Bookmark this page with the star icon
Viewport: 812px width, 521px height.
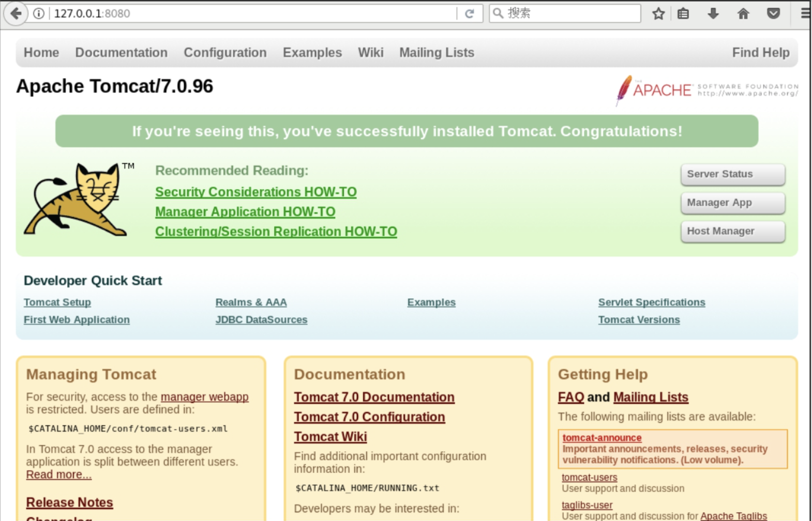(x=658, y=13)
